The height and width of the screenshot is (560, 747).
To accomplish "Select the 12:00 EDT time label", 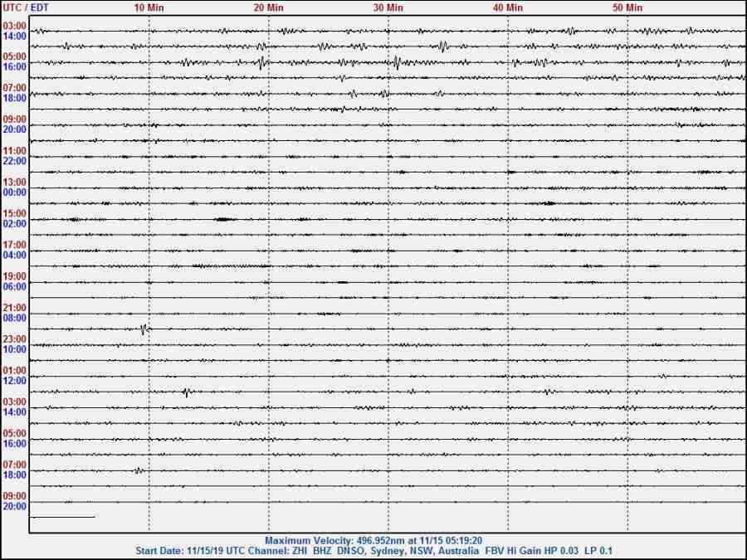I will pyautogui.click(x=14, y=381).
